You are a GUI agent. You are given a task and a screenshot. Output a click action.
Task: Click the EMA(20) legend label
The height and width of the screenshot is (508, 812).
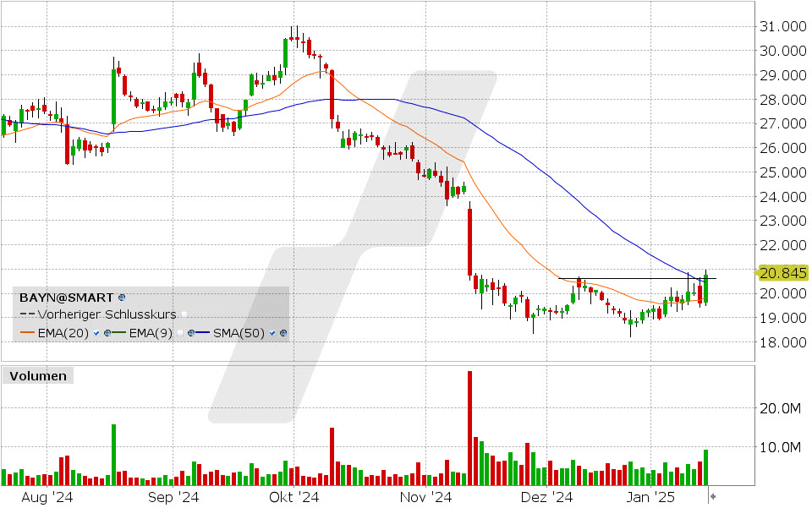(x=63, y=333)
